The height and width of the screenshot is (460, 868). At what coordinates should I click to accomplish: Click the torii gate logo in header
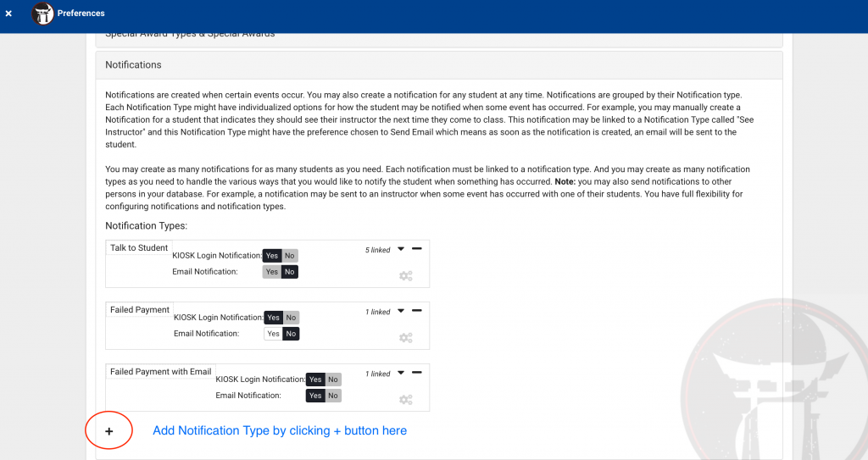click(x=42, y=14)
